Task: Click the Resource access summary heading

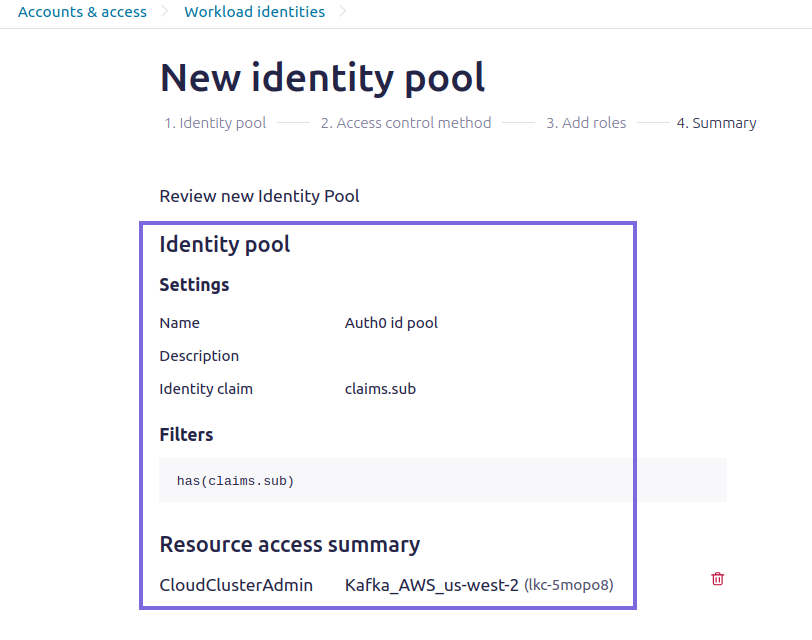Action: pos(289,544)
